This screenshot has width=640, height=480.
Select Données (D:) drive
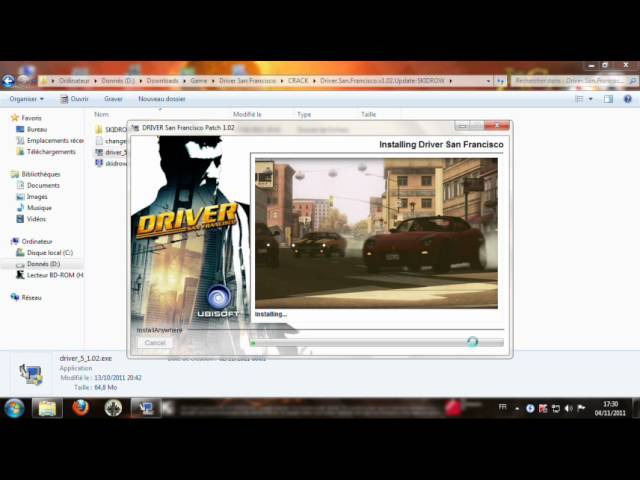click(x=43, y=264)
